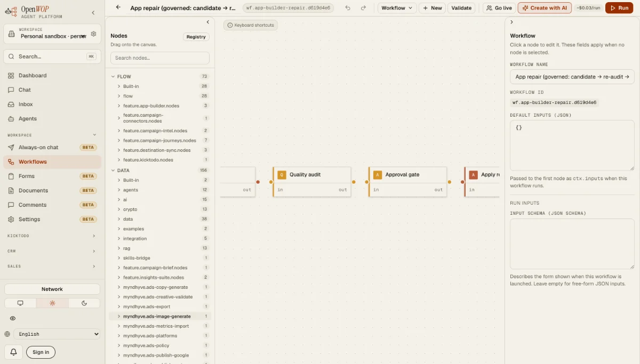Open Always-on chat
640x364 pixels.
[x=52, y=148]
